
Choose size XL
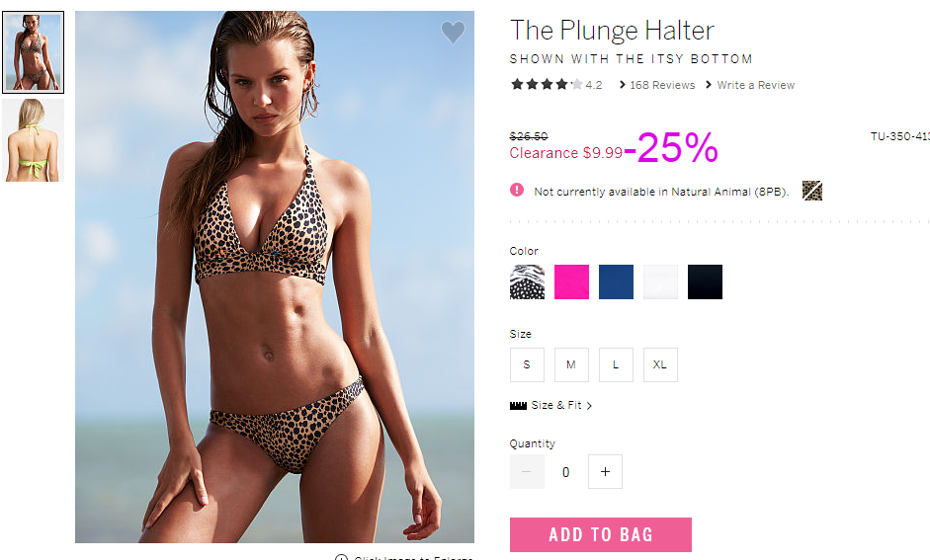(660, 364)
